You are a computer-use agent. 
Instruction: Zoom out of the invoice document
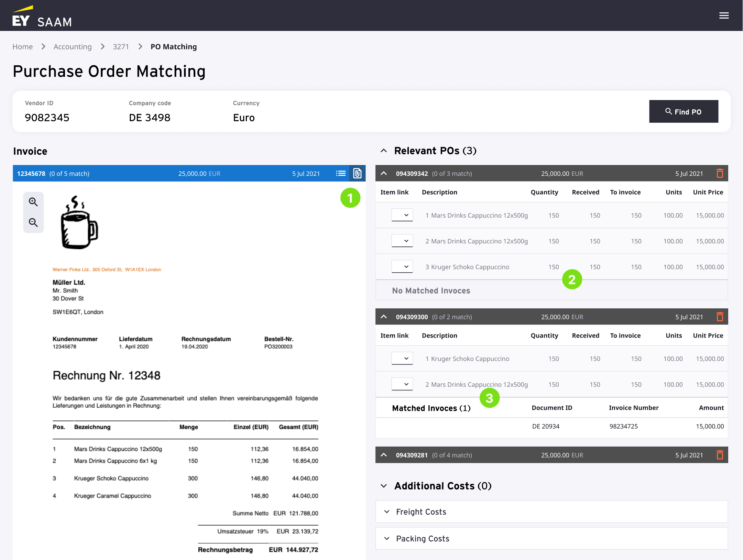point(33,222)
